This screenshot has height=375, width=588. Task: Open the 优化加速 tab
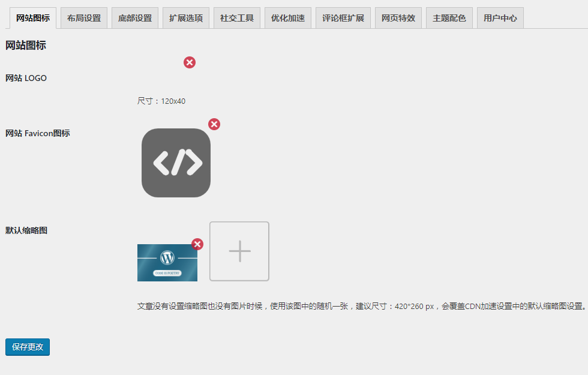pos(288,18)
